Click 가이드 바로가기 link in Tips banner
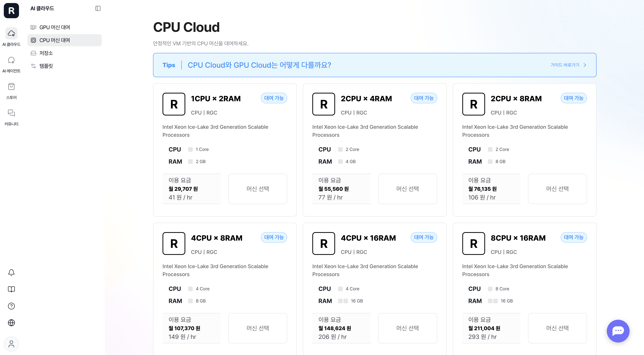The image size is (644, 355). tap(565, 65)
